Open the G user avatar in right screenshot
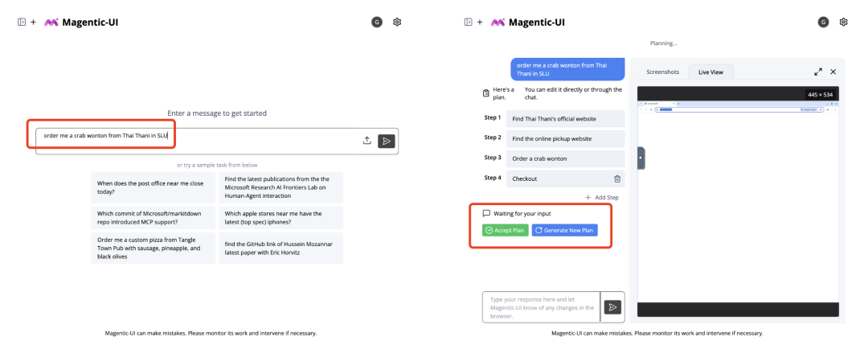The image size is (868, 345). pyautogui.click(x=824, y=23)
